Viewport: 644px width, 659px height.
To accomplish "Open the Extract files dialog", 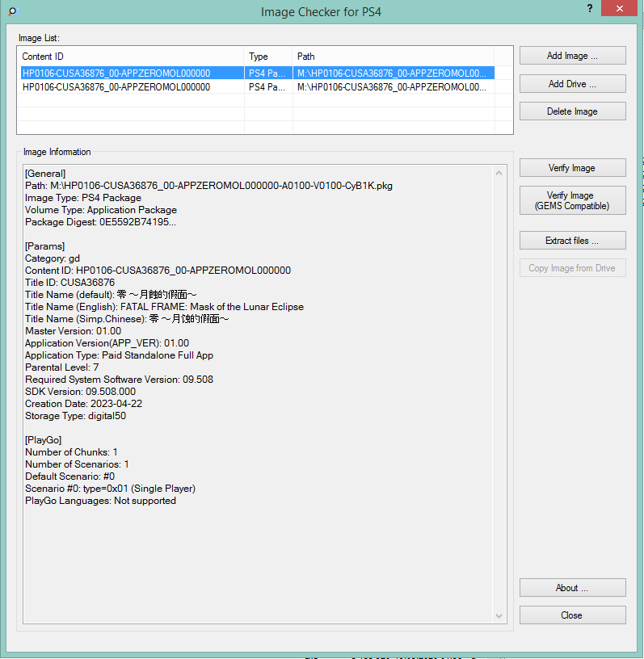I will pos(573,241).
